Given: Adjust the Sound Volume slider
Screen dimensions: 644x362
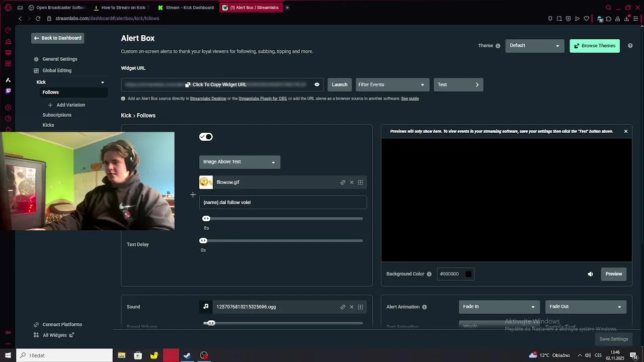Looking at the screenshot, I should (x=211, y=323).
